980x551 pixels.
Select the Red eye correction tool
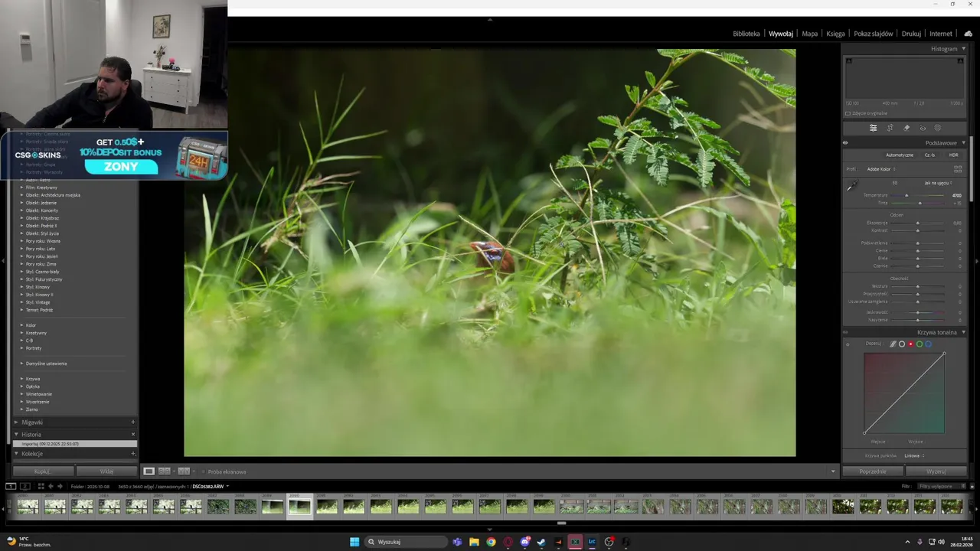(923, 128)
